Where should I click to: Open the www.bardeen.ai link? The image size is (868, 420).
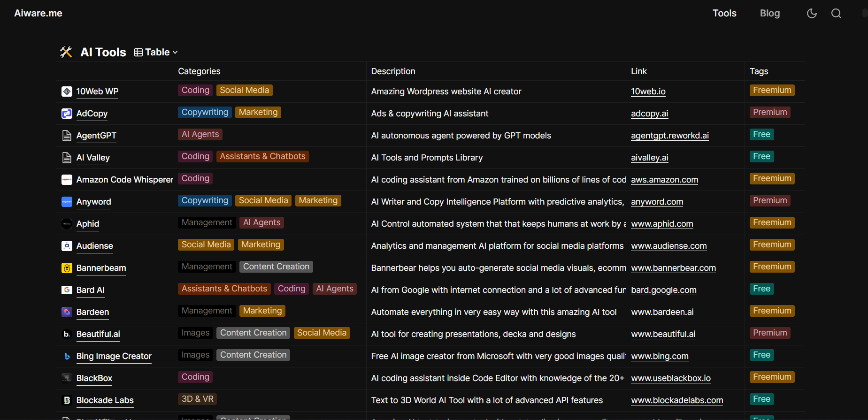(x=662, y=312)
